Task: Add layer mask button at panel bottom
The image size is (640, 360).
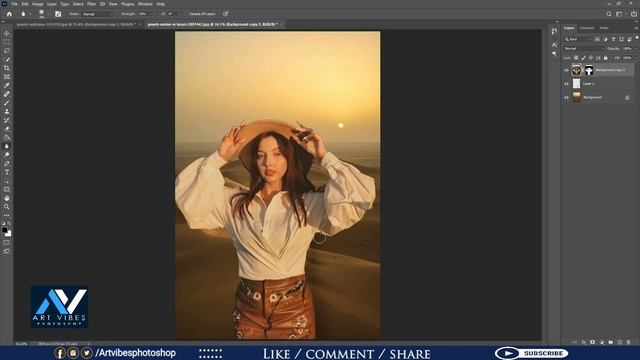Action: point(592,342)
